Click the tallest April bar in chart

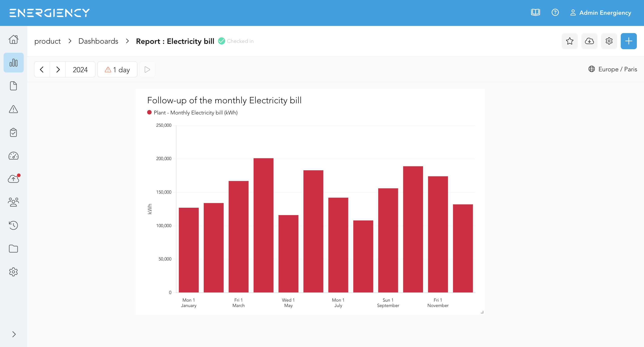[x=263, y=225]
